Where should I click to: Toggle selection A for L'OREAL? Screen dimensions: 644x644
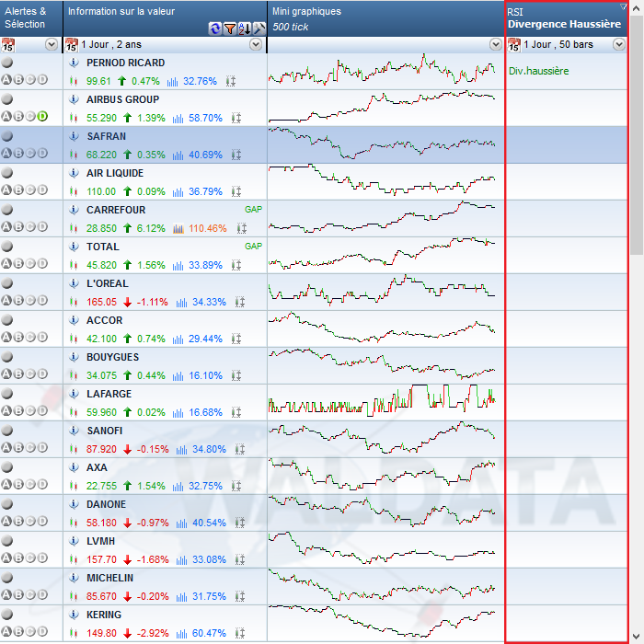coord(6,300)
